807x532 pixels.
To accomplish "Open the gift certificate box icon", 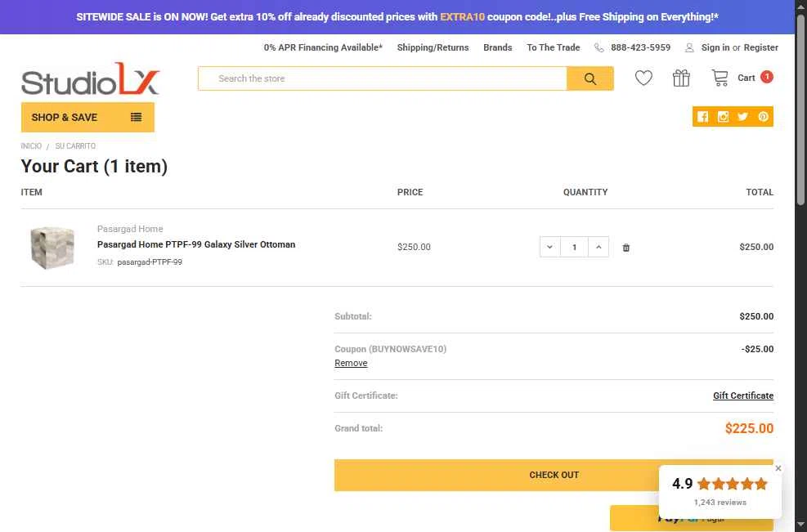I will 681,78.
